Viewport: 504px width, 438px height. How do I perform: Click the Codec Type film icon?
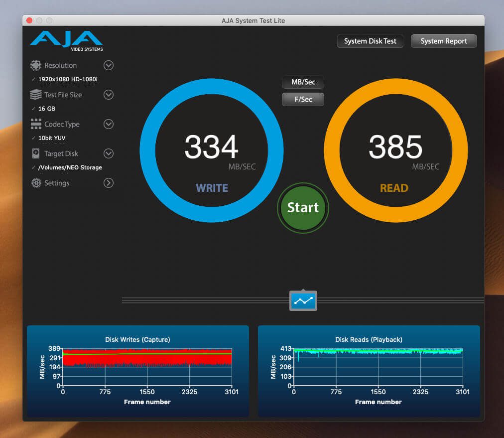[x=36, y=124]
